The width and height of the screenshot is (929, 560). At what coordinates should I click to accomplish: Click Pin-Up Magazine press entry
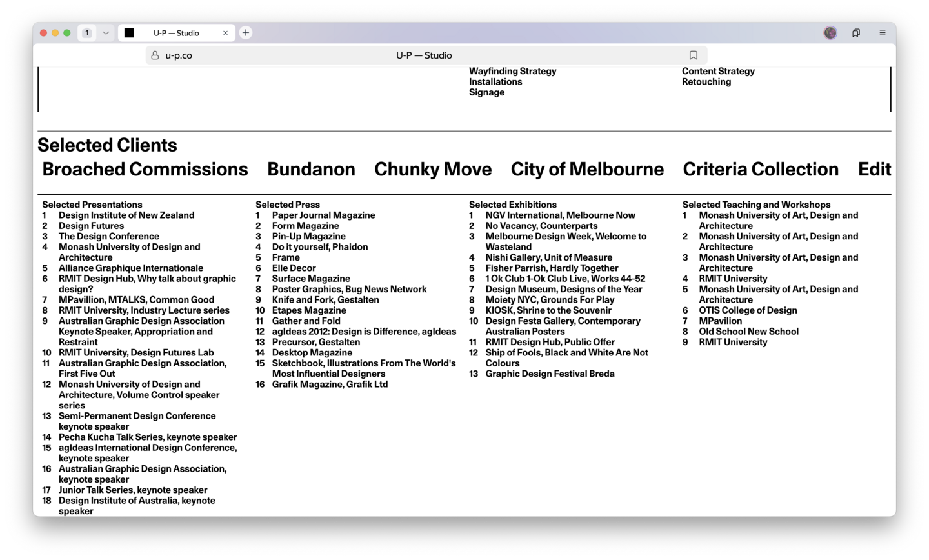pyautogui.click(x=308, y=237)
